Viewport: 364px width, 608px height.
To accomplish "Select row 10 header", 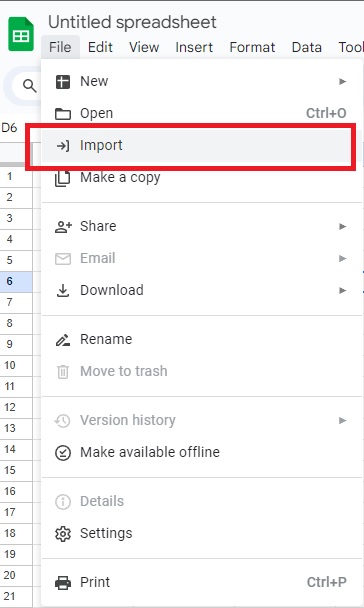I will click(16, 366).
